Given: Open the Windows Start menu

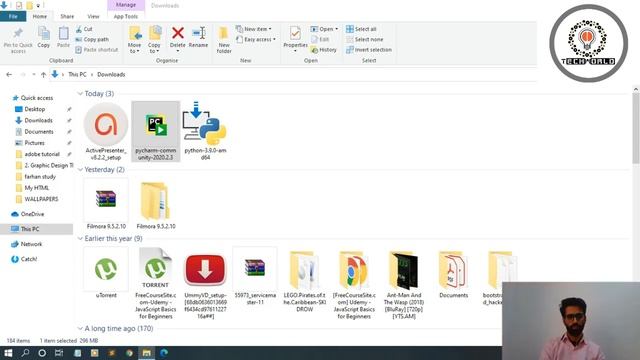Looking at the screenshot, I should tap(8, 353).
